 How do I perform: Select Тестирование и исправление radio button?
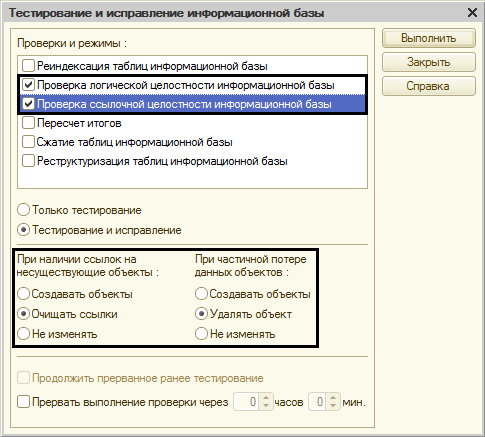point(24,230)
